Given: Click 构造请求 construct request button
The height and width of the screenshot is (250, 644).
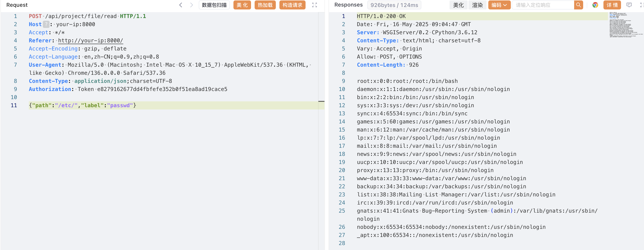Looking at the screenshot, I should (292, 5).
